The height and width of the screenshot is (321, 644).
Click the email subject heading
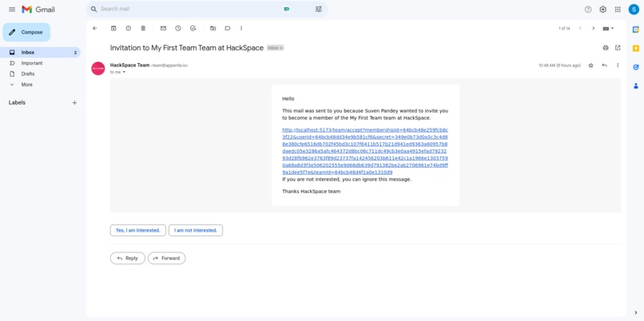[x=187, y=48]
